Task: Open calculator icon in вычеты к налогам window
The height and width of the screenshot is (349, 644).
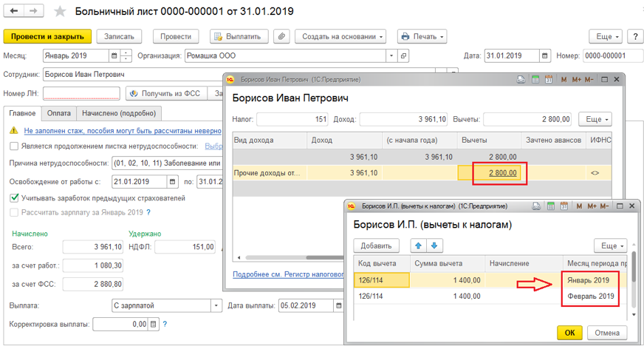Action: pyautogui.click(x=551, y=206)
